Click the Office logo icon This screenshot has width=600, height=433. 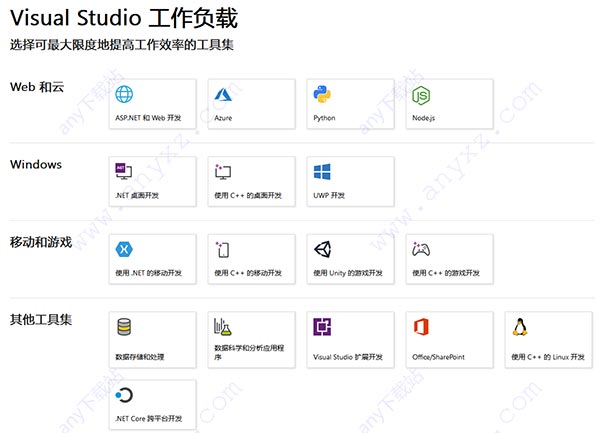pyautogui.click(x=421, y=327)
